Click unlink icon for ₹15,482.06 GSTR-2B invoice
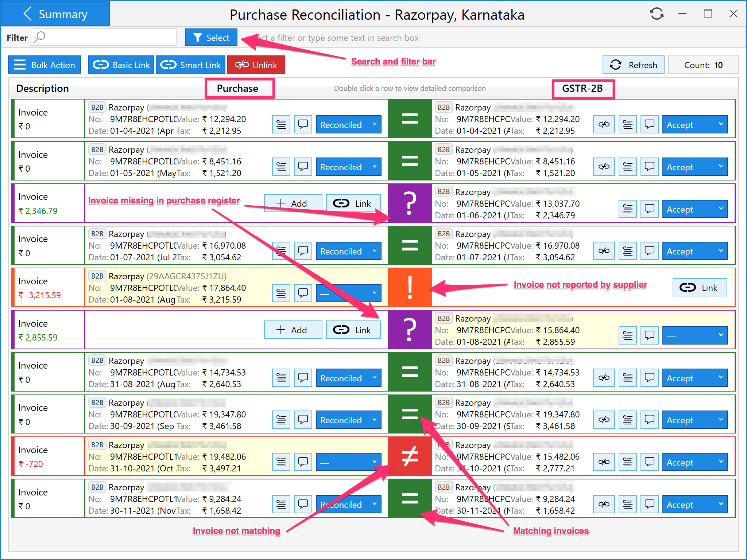Screen dimensions: 747x560 (x=604, y=462)
